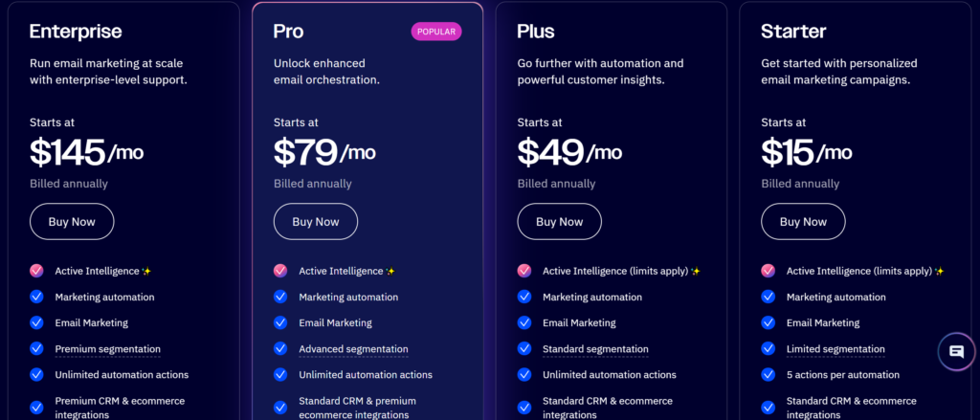This screenshot has height=420, width=980.
Task: Expand Limited segmentation details in Starter
Action: click(835, 349)
